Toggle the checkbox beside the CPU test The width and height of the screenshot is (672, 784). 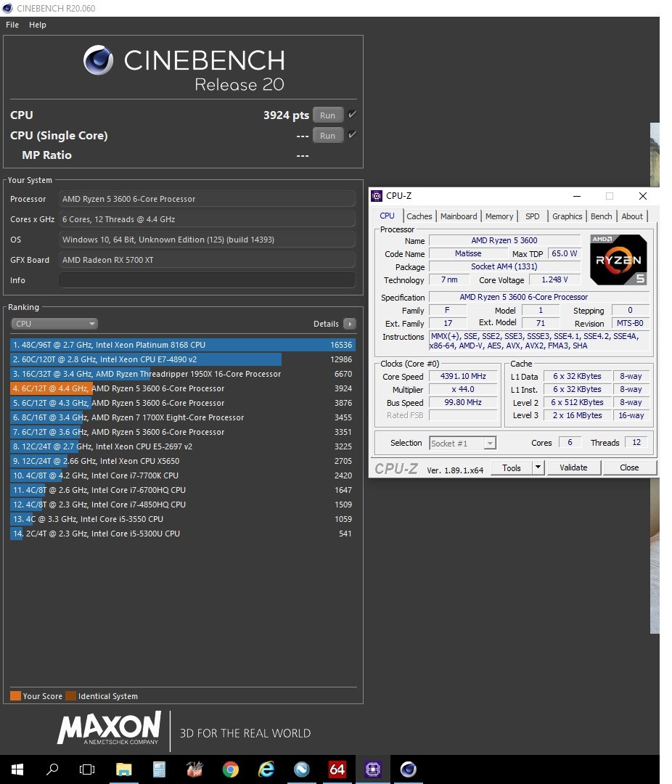[x=352, y=115]
